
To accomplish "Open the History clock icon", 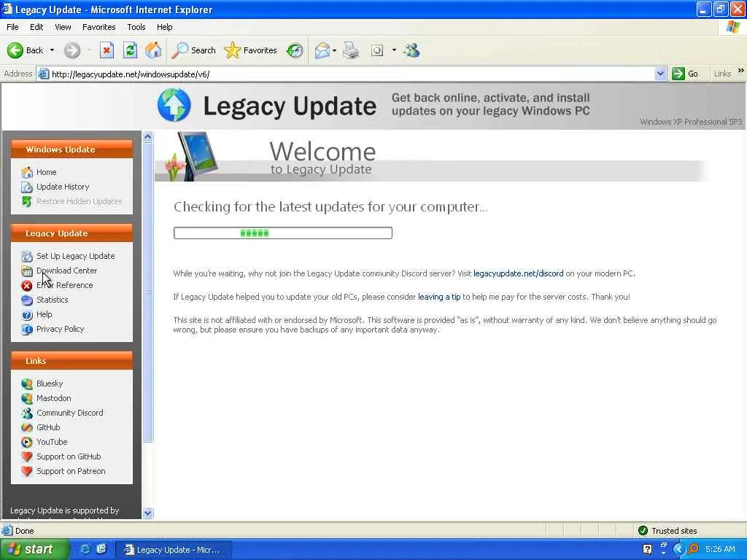I will 295,50.
